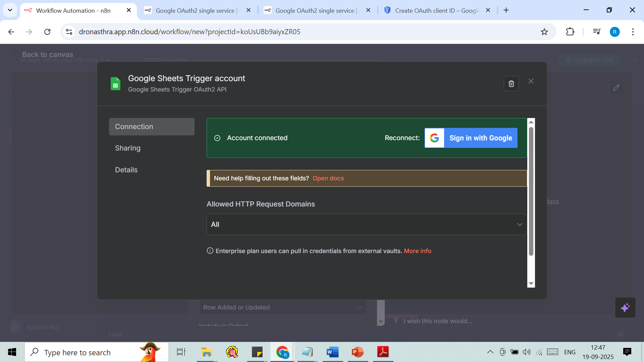Bookmark the page via star icon
This screenshot has width=644, height=362.
544,32
